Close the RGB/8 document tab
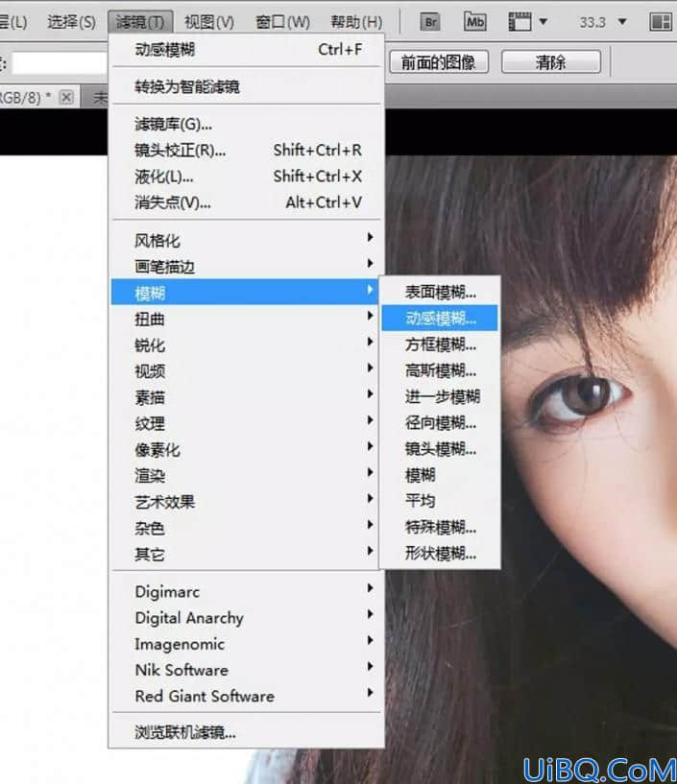 (66, 97)
